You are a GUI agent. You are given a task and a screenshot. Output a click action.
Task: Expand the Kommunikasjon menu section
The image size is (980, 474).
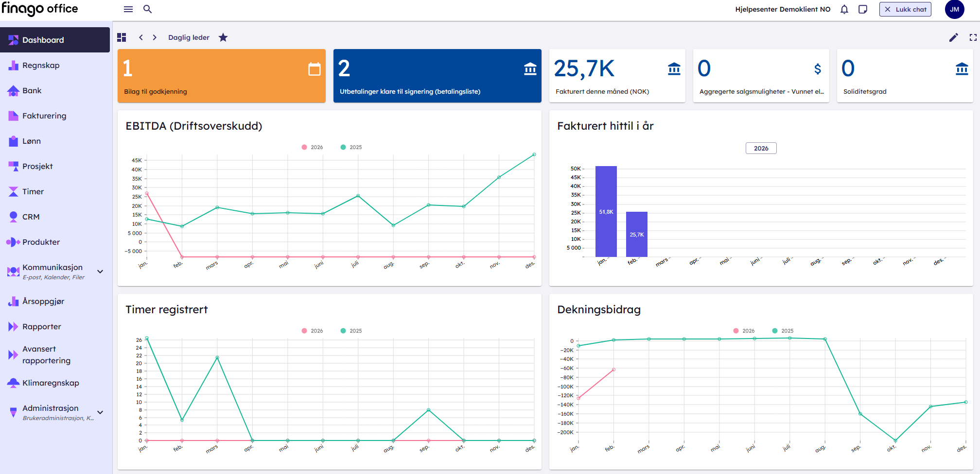coord(100,271)
